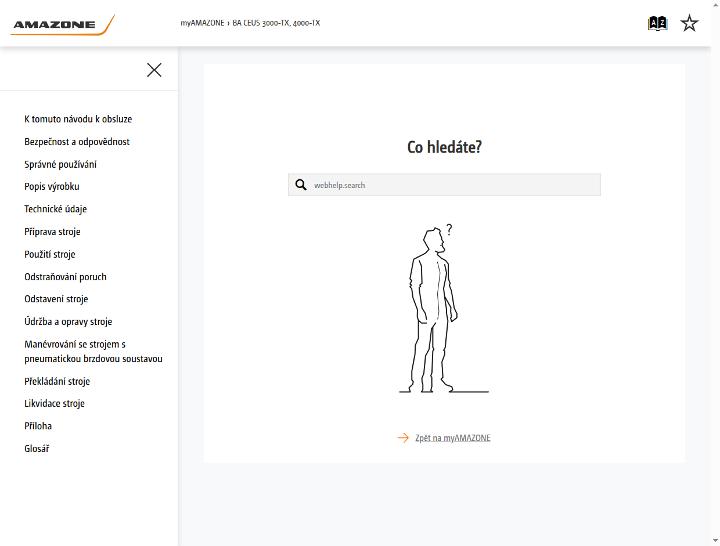Close the navigation sidebar with the X
Viewport: 720px width, 546px height.
[154, 70]
